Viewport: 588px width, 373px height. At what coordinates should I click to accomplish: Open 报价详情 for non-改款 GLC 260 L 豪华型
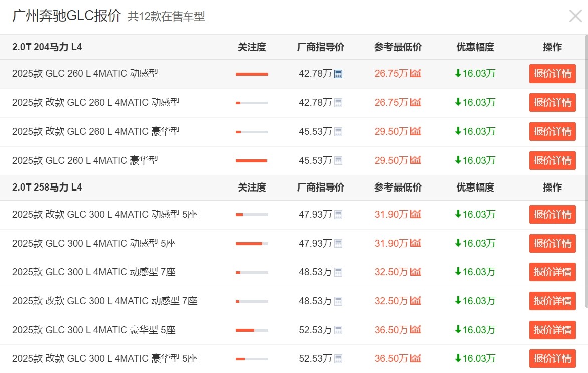(552, 160)
